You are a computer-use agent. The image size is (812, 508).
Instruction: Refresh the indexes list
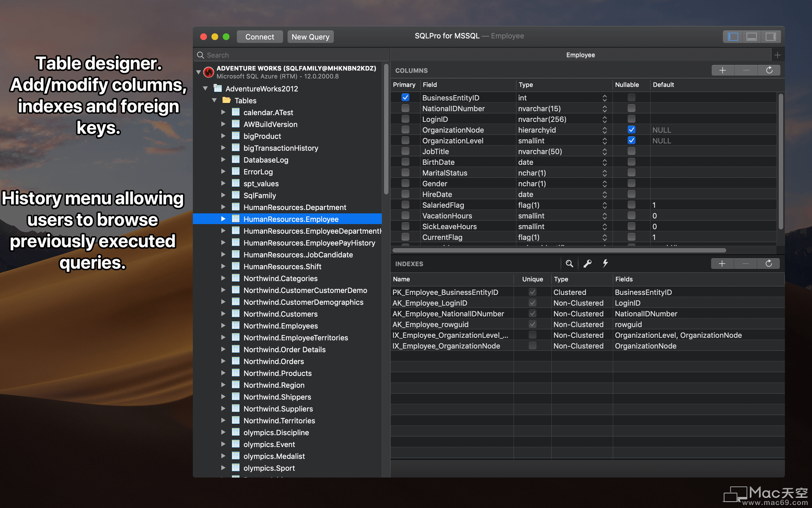click(769, 264)
